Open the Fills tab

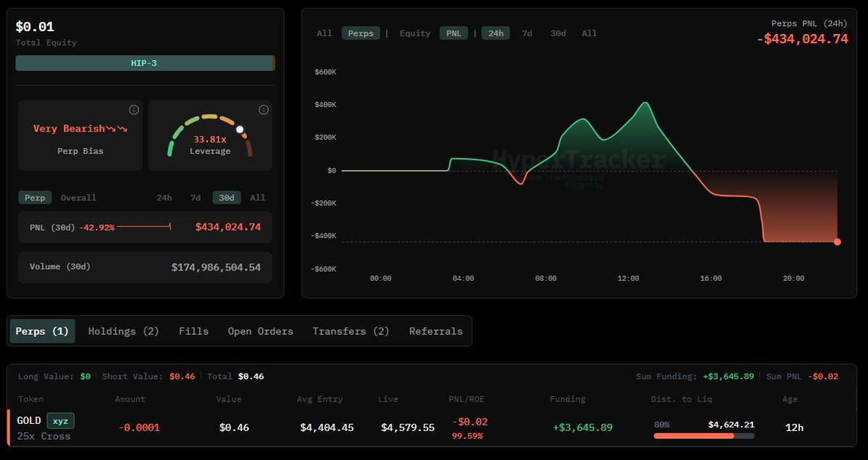tap(193, 331)
